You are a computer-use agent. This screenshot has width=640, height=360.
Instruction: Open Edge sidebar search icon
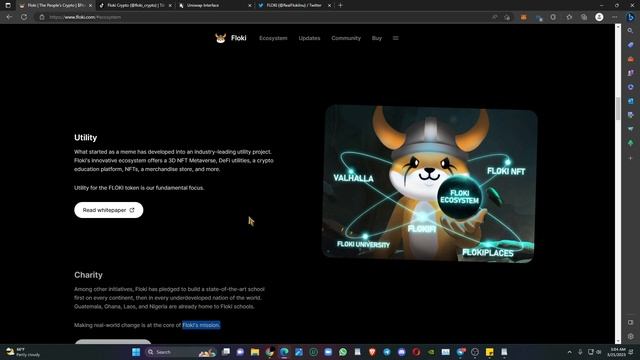(631, 31)
